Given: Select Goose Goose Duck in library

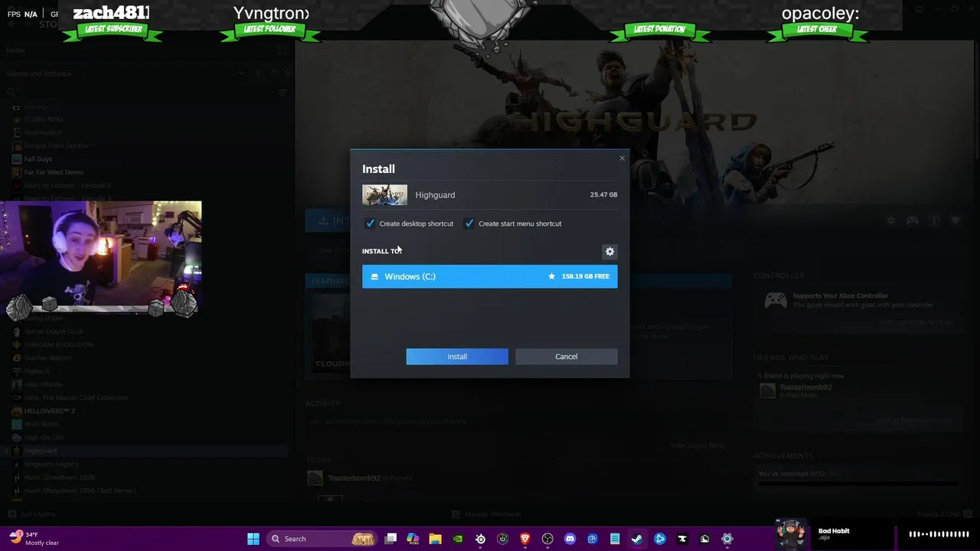Looking at the screenshot, I should tap(54, 331).
